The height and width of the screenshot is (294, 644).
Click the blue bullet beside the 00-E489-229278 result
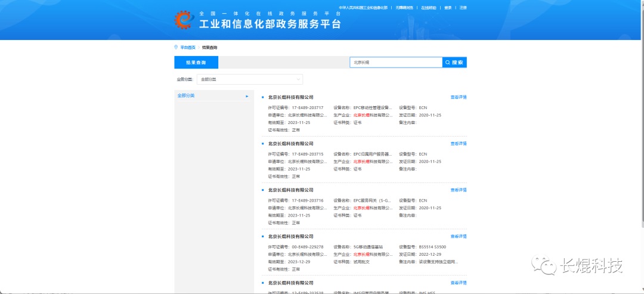click(263, 237)
